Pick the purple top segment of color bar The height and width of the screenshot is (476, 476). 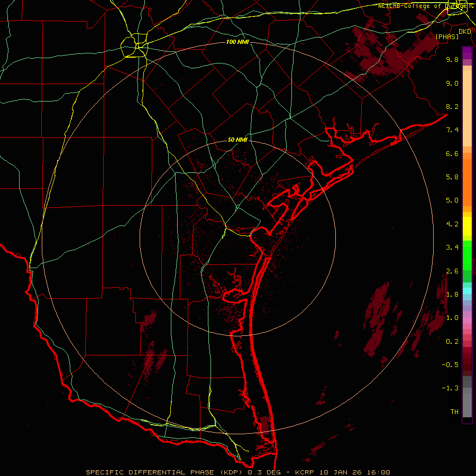[x=467, y=53]
